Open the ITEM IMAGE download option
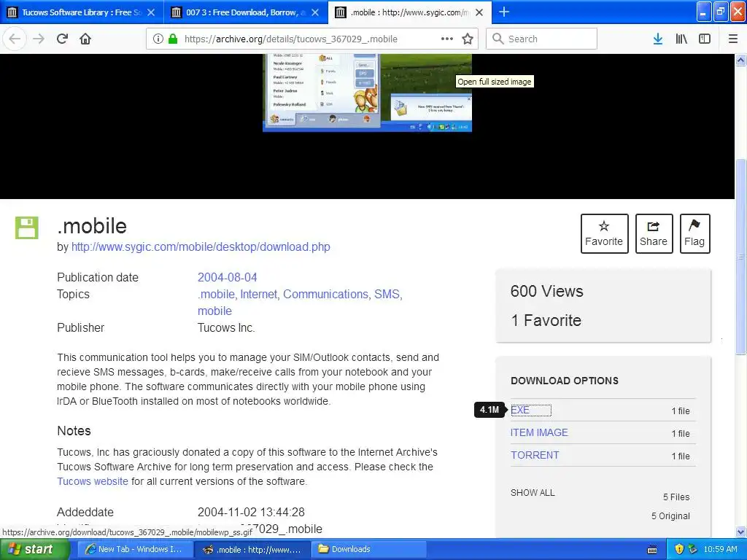 pyautogui.click(x=539, y=432)
